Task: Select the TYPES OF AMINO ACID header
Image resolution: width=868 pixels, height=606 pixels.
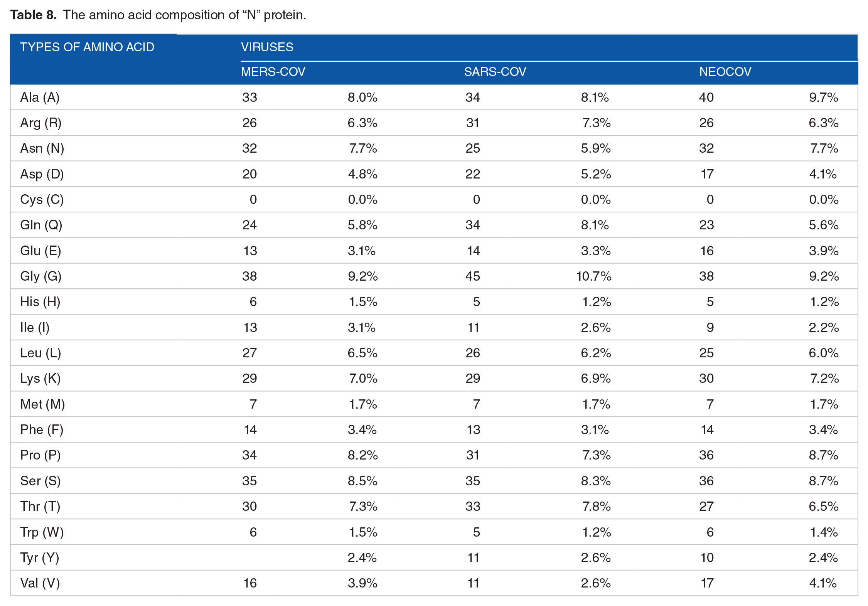Action: tap(87, 47)
